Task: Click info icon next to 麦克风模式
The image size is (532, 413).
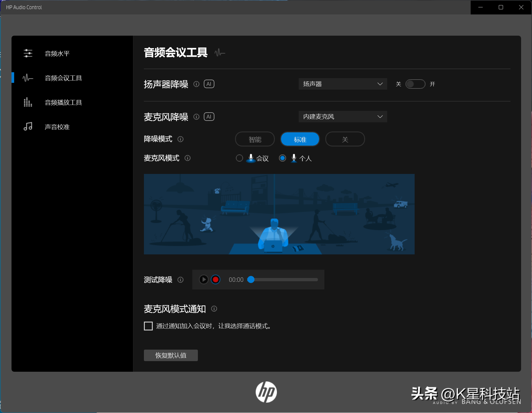Action: click(x=188, y=158)
